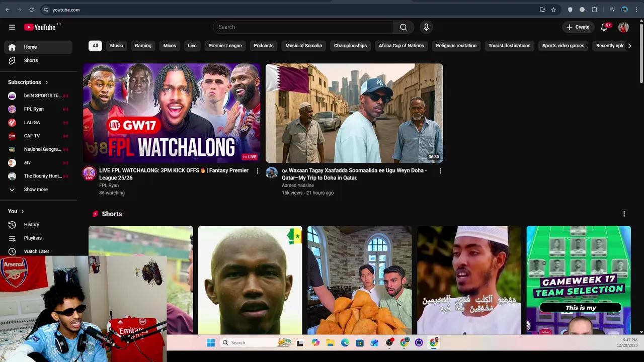This screenshot has width=644, height=362.
Task: Click the Home sidebar icon
Action: pos(12,47)
